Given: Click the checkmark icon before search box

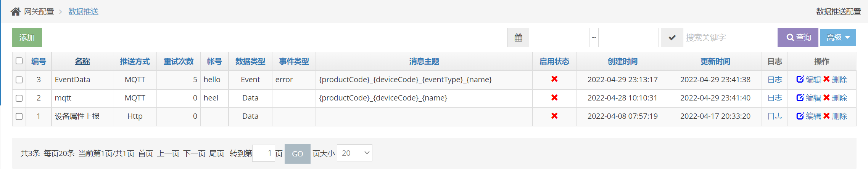Looking at the screenshot, I should pyautogui.click(x=672, y=38).
